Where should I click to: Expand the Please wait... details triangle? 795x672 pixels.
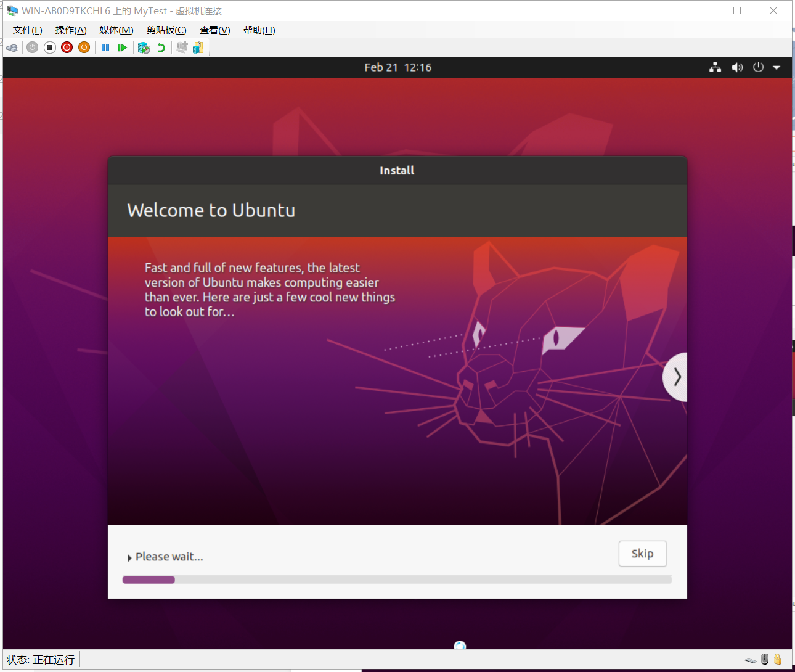pos(129,557)
